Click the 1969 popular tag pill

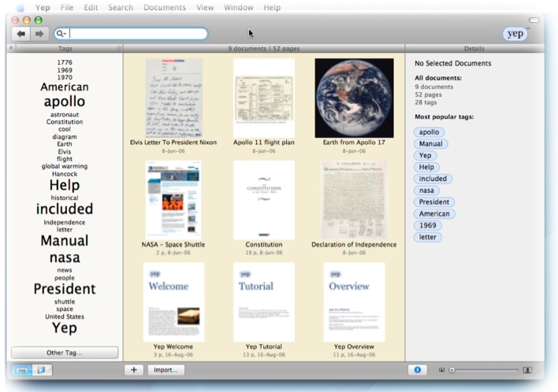click(x=428, y=225)
